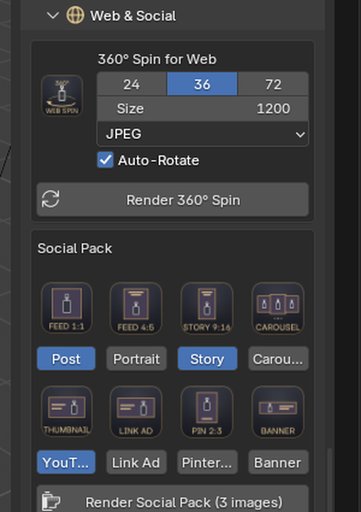The image size is (361, 512).
Task: Toggle off the Post format
Action: tap(66, 359)
